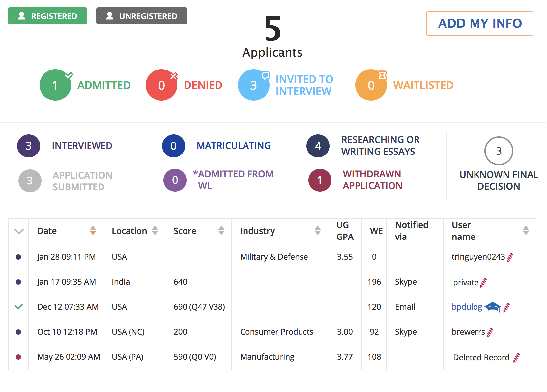Toggle the Interviewed status filter
This screenshot has width=547, height=392.
tap(29, 146)
